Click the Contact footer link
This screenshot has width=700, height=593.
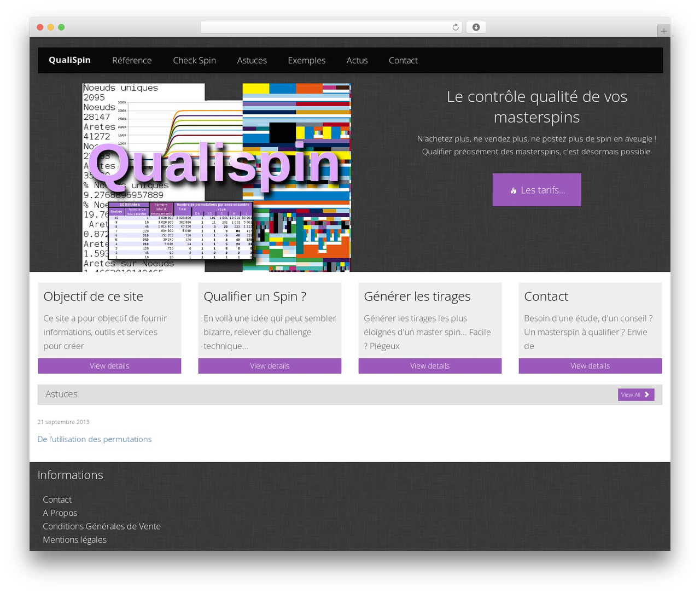click(x=57, y=499)
